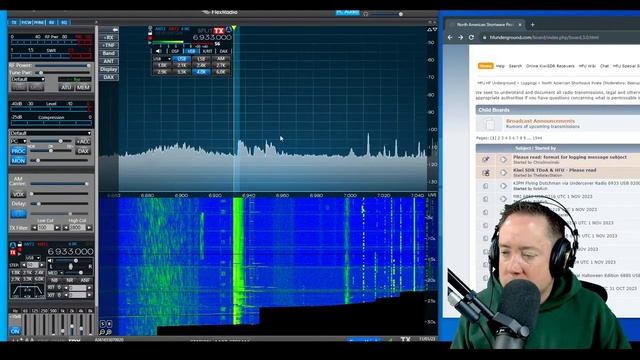Click the +RX add receiver button
This screenshot has width=640, height=360.
(x=109, y=38)
